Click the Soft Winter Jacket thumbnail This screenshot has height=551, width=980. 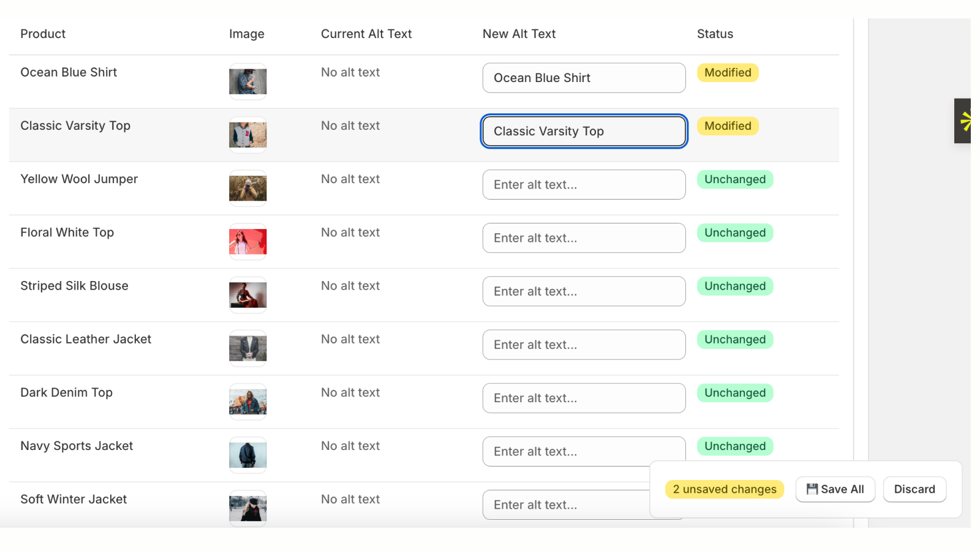click(x=248, y=508)
